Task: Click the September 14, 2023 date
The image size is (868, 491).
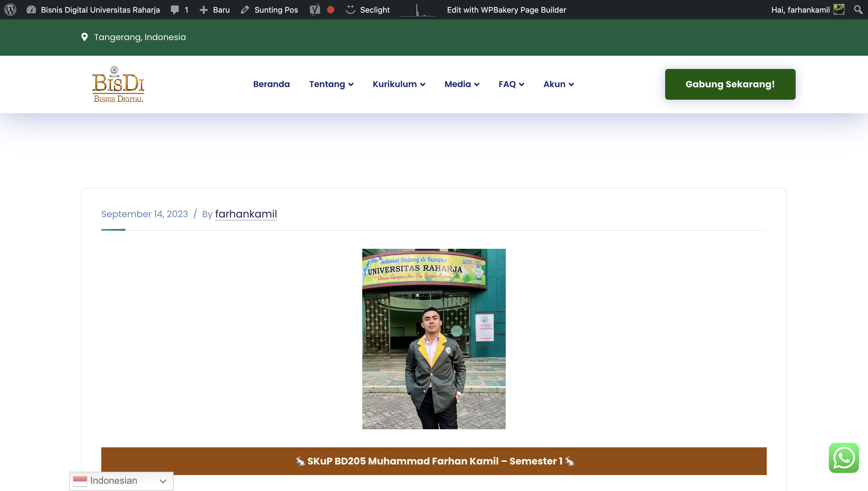Action: 144,214
